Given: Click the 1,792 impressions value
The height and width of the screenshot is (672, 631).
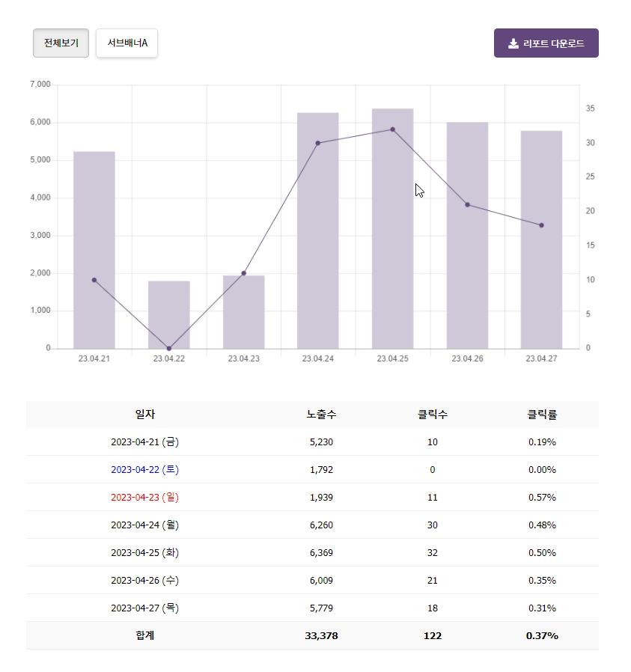Looking at the screenshot, I should click(322, 470).
